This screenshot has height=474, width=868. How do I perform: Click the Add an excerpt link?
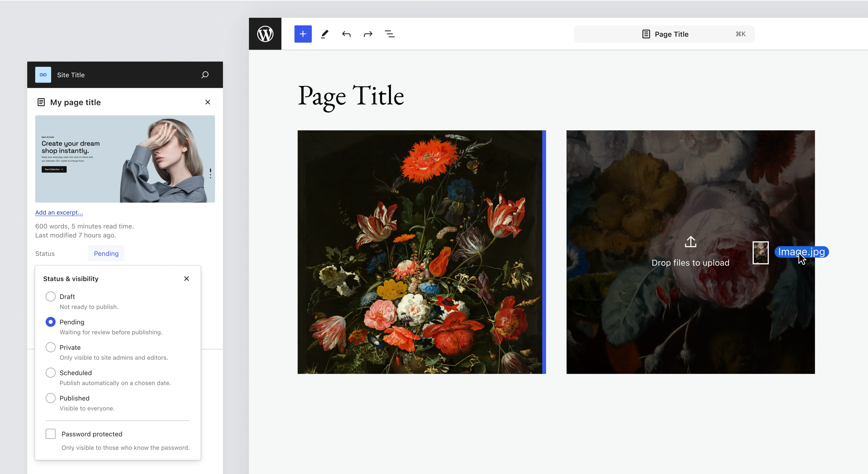tap(59, 212)
